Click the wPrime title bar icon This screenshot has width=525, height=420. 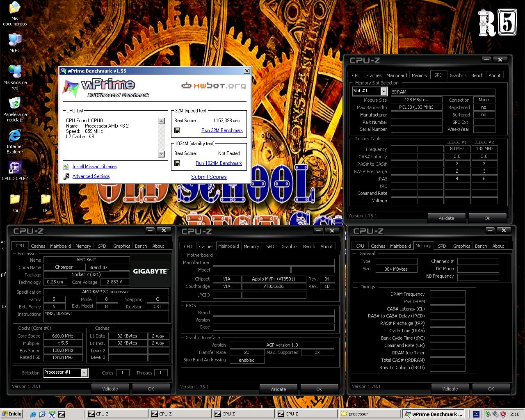[x=63, y=71]
